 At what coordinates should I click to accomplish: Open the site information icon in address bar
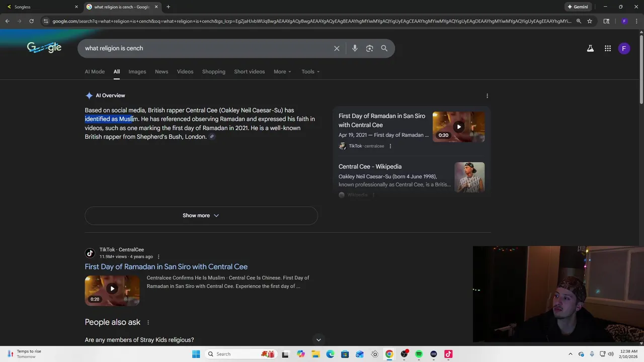click(46, 21)
